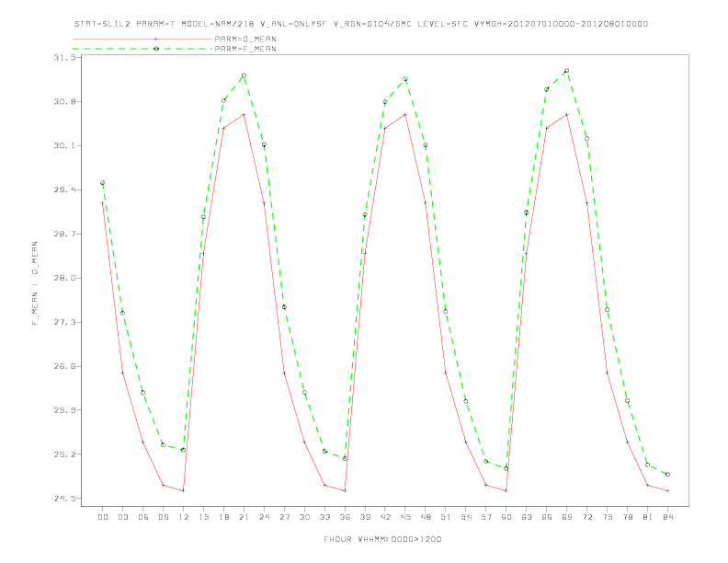Click the y-axis value 25.2
This screenshot has height=563, width=728.
tap(64, 454)
